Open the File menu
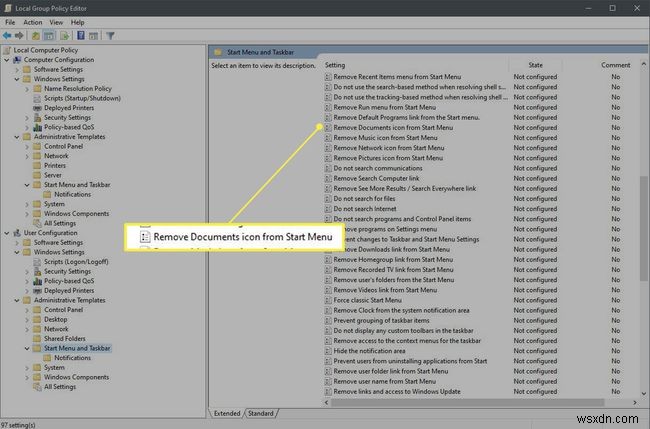The height and width of the screenshot is (429, 650). pos(10,22)
